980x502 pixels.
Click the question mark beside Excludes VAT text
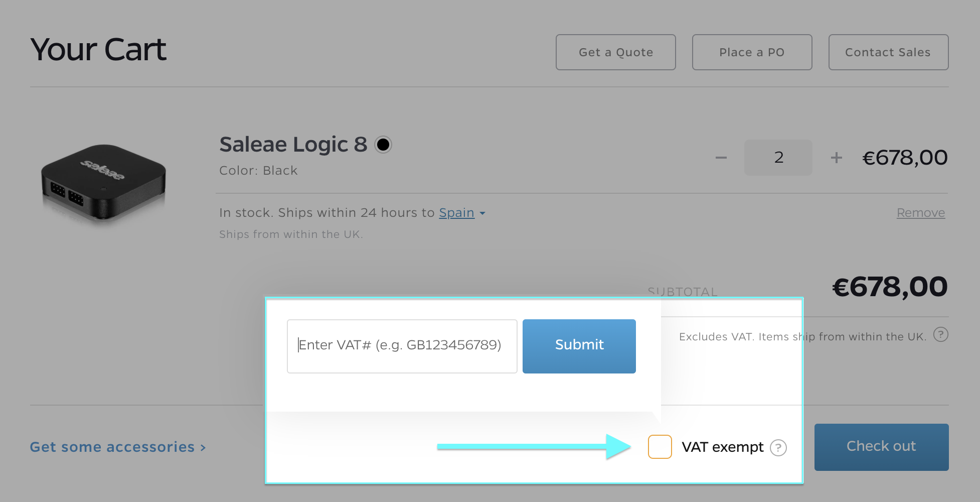(941, 335)
